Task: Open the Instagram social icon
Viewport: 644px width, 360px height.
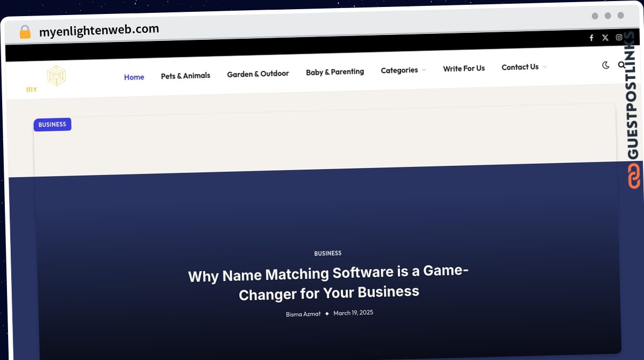Action: point(619,37)
